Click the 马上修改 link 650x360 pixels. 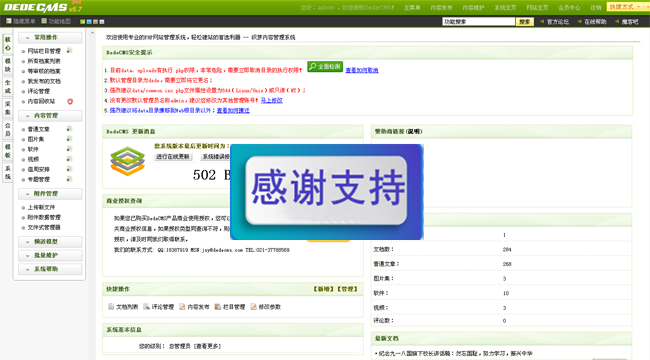[272, 100]
